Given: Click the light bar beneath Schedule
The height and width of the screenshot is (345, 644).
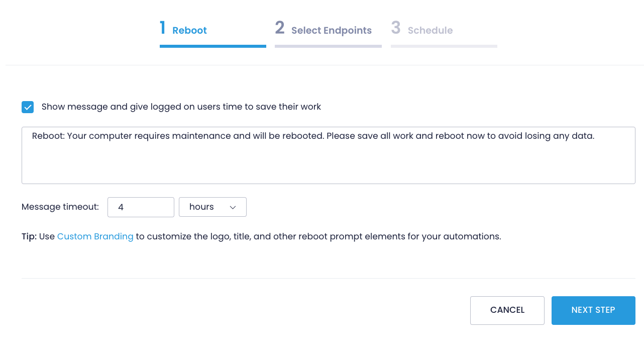Looking at the screenshot, I should point(444,46).
